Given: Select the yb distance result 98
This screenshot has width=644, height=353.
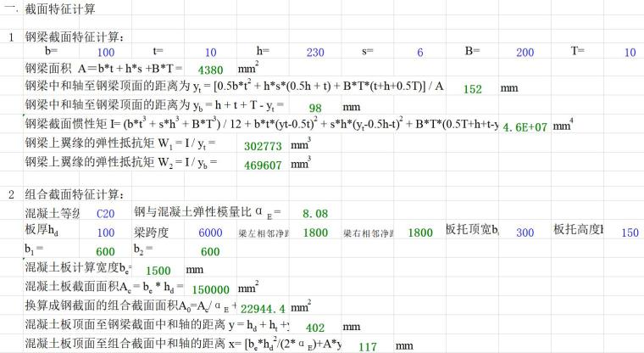Looking at the screenshot, I should pyautogui.click(x=314, y=109).
